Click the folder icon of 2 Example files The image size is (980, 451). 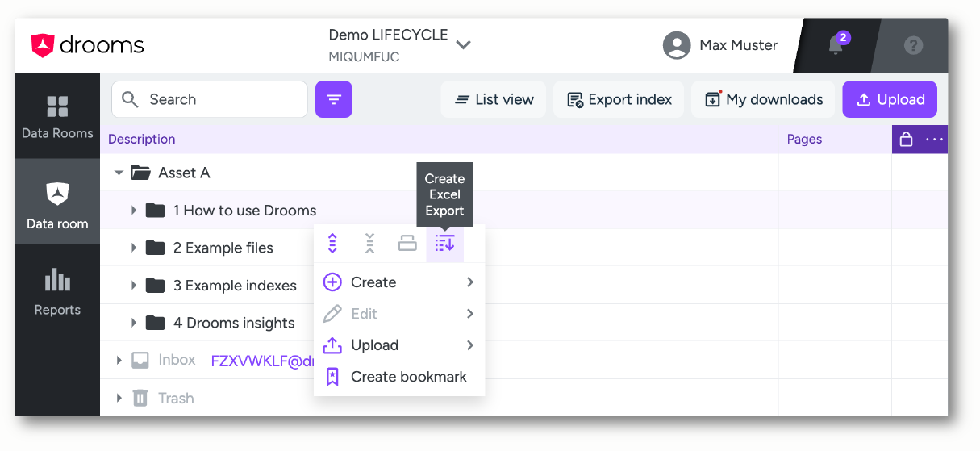pyautogui.click(x=155, y=248)
